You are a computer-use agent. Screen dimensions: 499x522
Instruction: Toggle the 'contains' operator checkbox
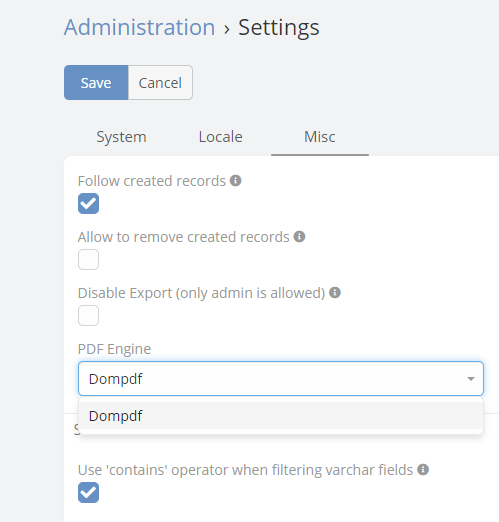pos(88,492)
